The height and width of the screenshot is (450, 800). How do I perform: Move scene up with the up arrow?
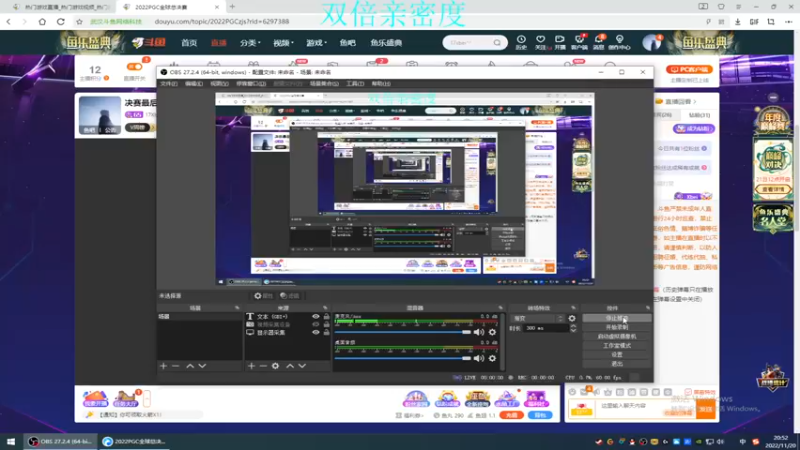tap(190, 366)
